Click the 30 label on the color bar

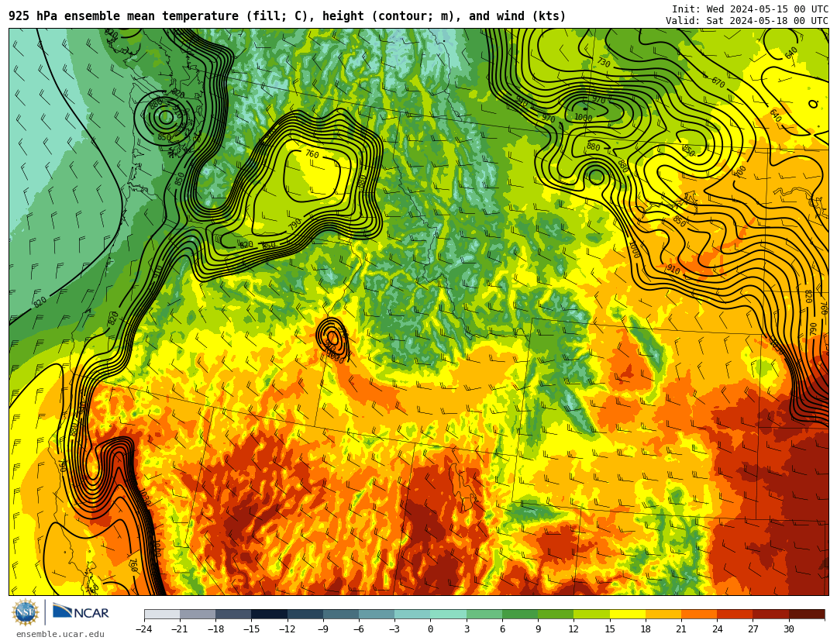(x=788, y=629)
